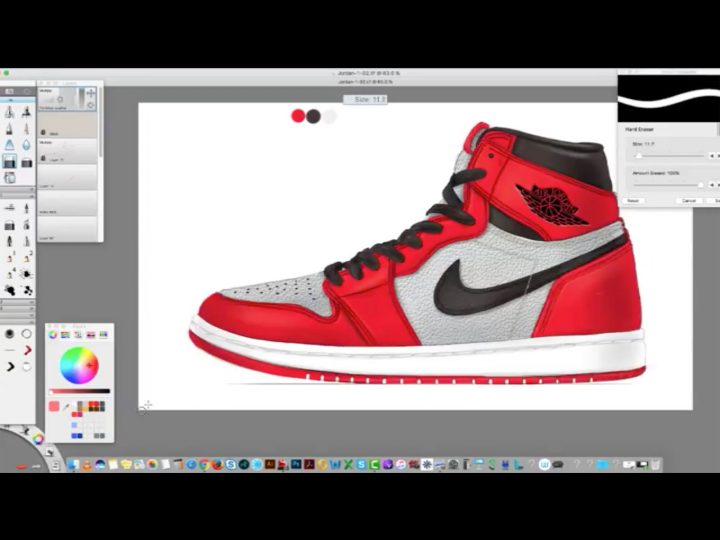This screenshot has width=720, height=540.
Task: Pick the dark brown puck on canvas
Action: (313, 116)
